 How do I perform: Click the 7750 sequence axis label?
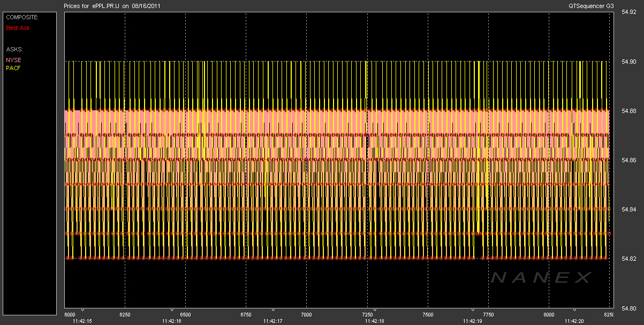coord(489,314)
